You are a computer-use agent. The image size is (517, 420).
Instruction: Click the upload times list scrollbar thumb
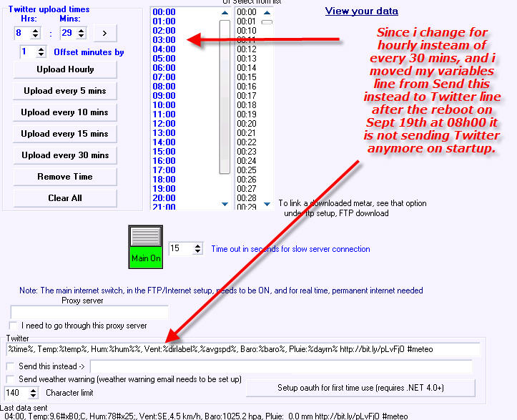pos(225,97)
